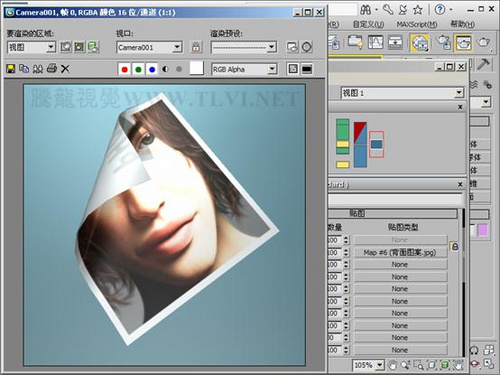Click the blue Help question mark icon
The image size is (500, 375).
(440, 9)
